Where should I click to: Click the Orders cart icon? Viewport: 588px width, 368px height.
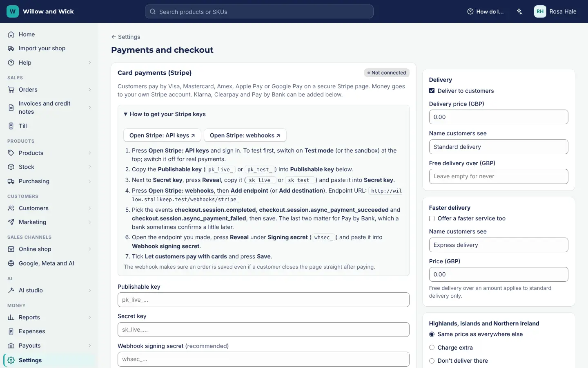click(11, 90)
